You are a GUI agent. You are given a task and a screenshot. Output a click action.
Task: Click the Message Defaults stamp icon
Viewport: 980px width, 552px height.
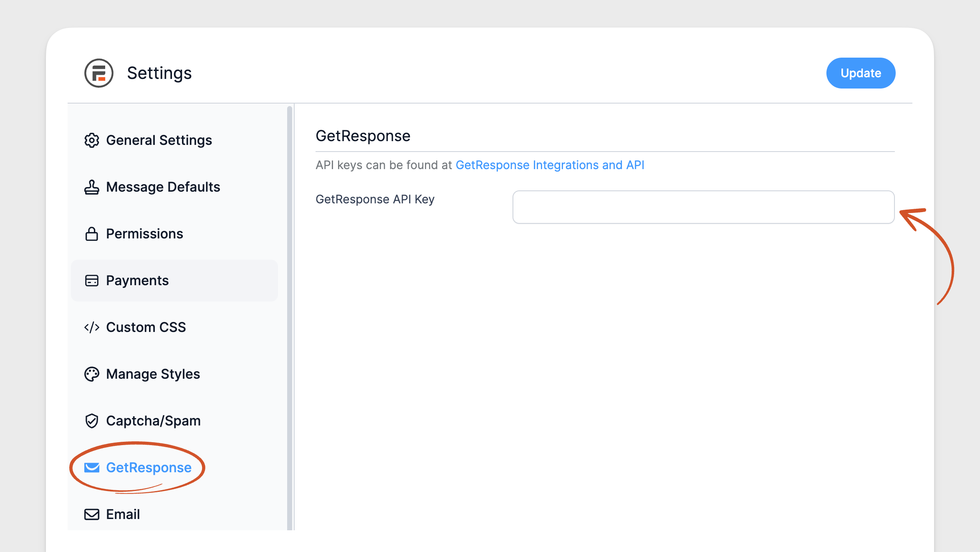(92, 187)
